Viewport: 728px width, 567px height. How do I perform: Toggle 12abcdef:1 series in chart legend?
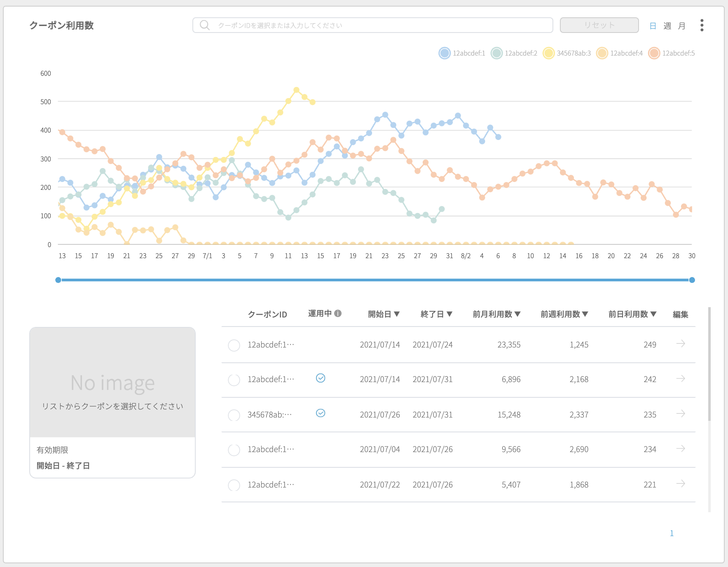(x=462, y=53)
